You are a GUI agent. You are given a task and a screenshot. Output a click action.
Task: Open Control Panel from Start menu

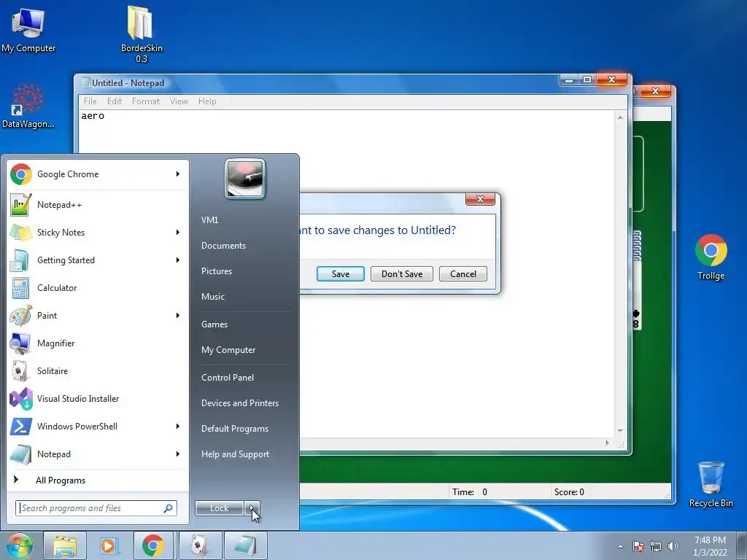pyautogui.click(x=228, y=378)
